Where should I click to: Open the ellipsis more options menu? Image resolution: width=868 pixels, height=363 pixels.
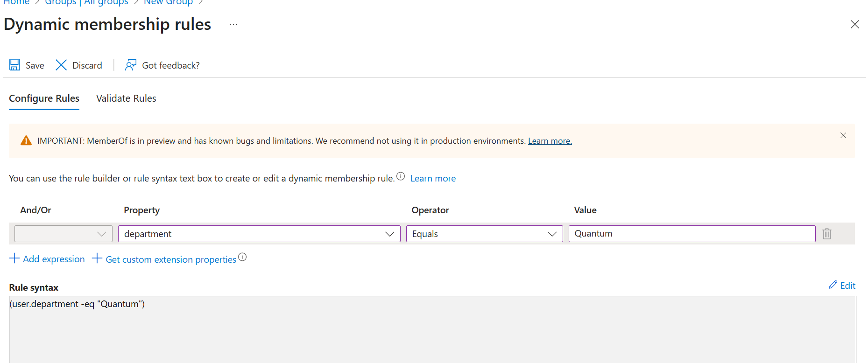click(233, 24)
